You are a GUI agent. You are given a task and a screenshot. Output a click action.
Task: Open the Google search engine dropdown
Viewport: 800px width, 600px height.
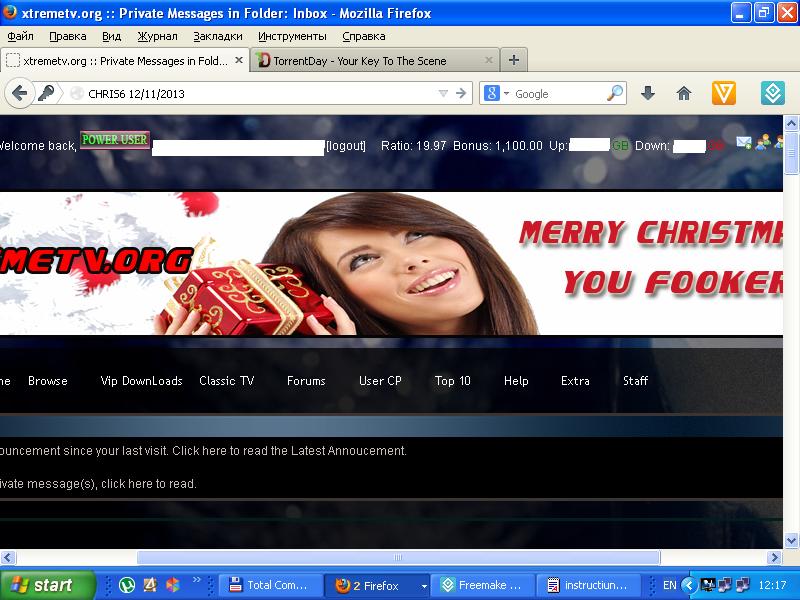506,93
